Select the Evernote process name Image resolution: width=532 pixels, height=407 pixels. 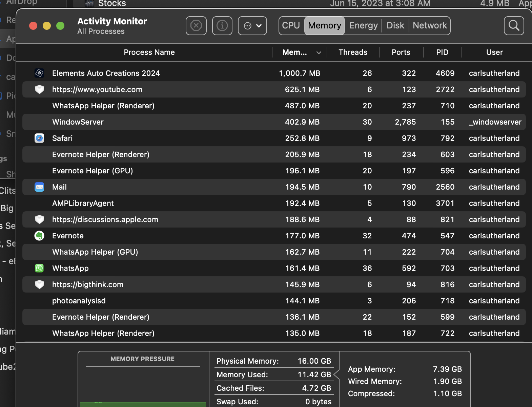tap(68, 236)
